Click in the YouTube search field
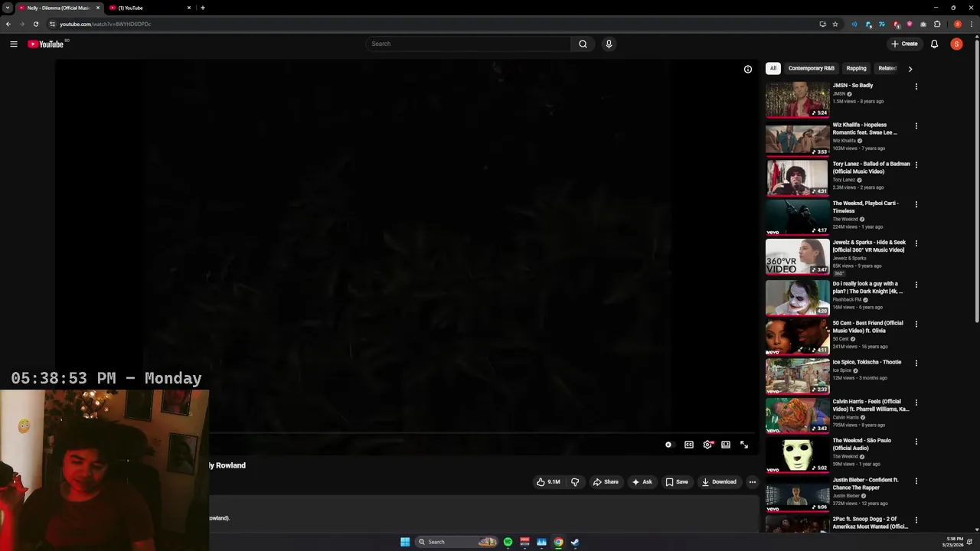 (468, 44)
